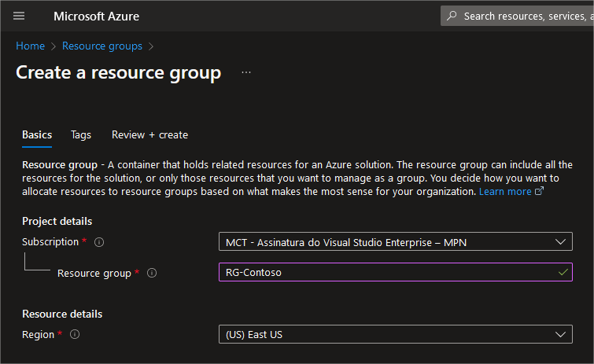Click the Create a resource group title
Screen dimensions: 594x364
pyautogui.click(x=118, y=72)
